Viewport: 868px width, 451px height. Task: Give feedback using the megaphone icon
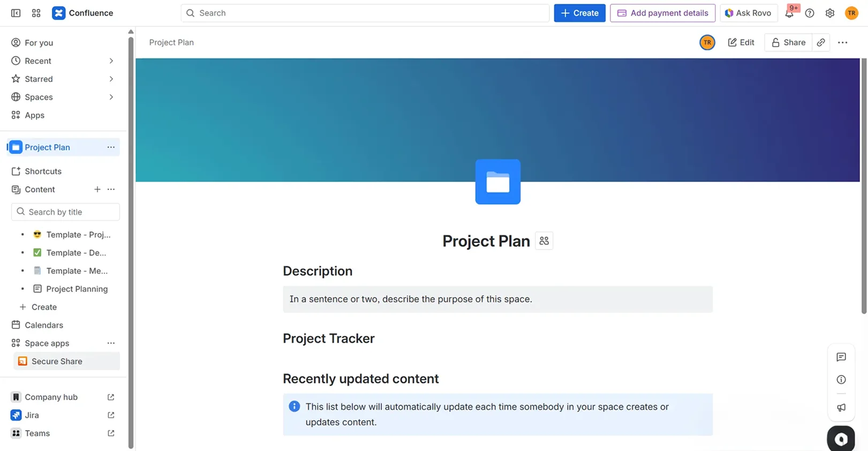841,408
